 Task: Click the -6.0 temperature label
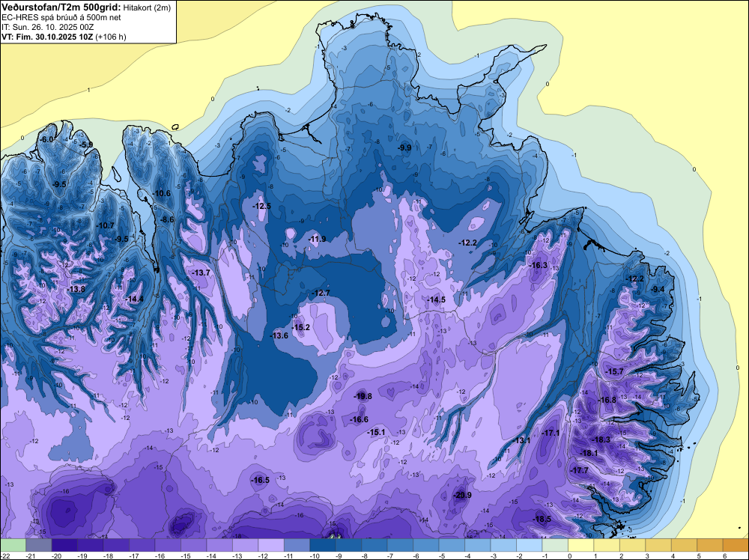click(46, 139)
